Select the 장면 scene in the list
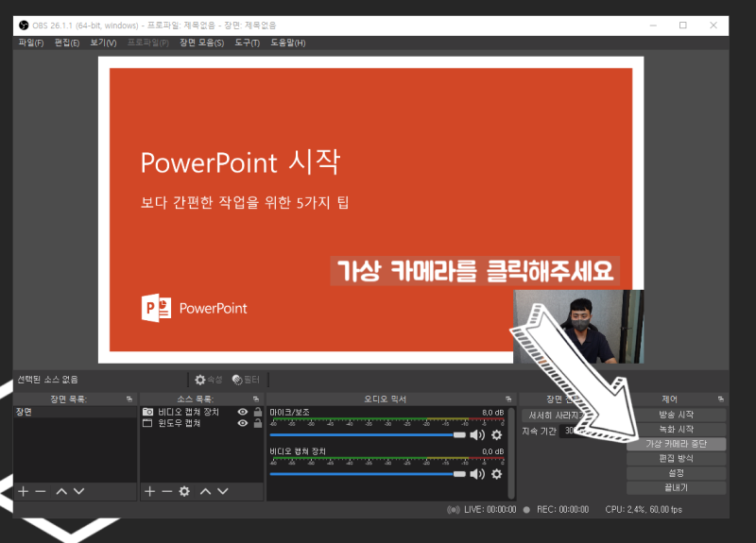756x543 pixels. [76, 412]
